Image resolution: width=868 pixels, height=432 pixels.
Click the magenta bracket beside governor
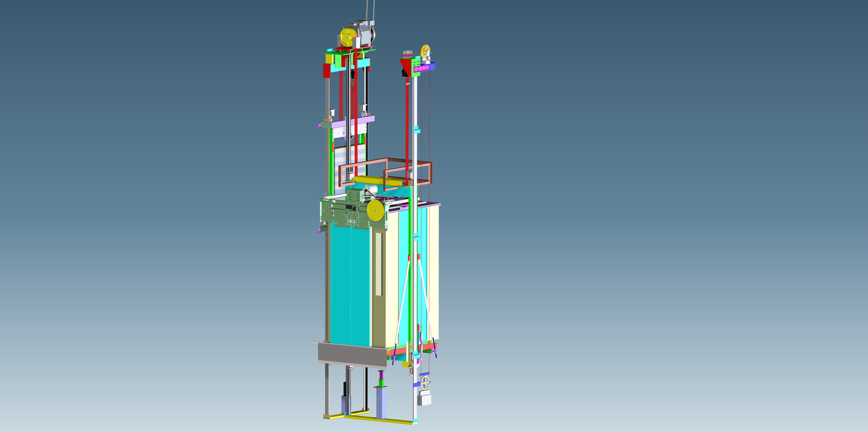(423, 68)
